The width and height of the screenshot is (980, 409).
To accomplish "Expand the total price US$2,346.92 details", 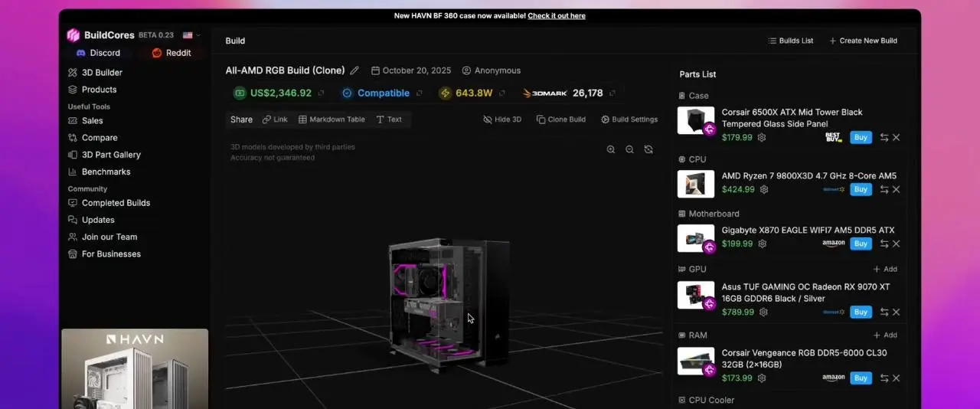I will 321,93.
